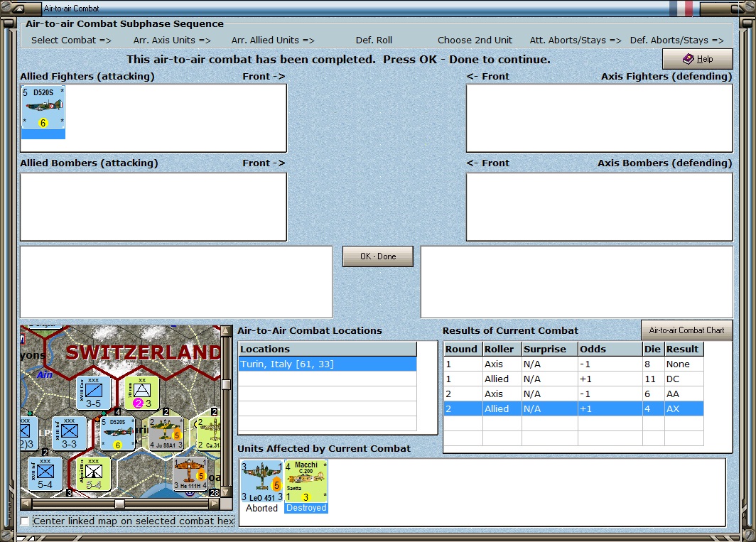
Task: Click the None result cell
Action: pyautogui.click(x=684, y=364)
